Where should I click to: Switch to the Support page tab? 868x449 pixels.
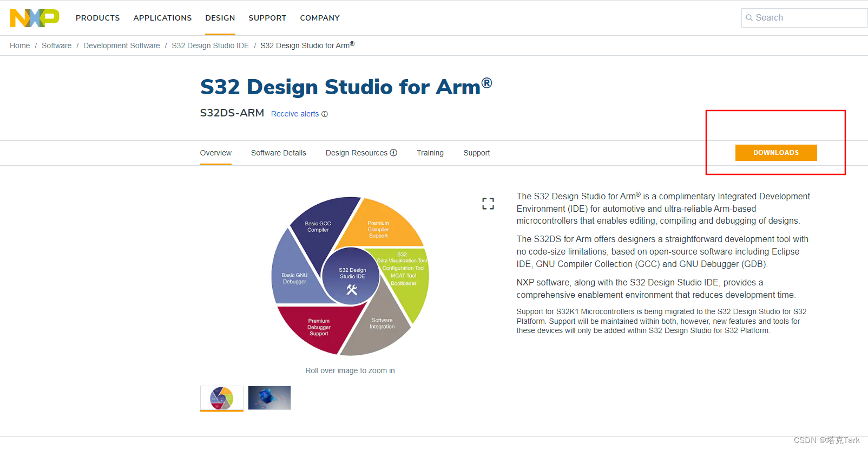[477, 153]
